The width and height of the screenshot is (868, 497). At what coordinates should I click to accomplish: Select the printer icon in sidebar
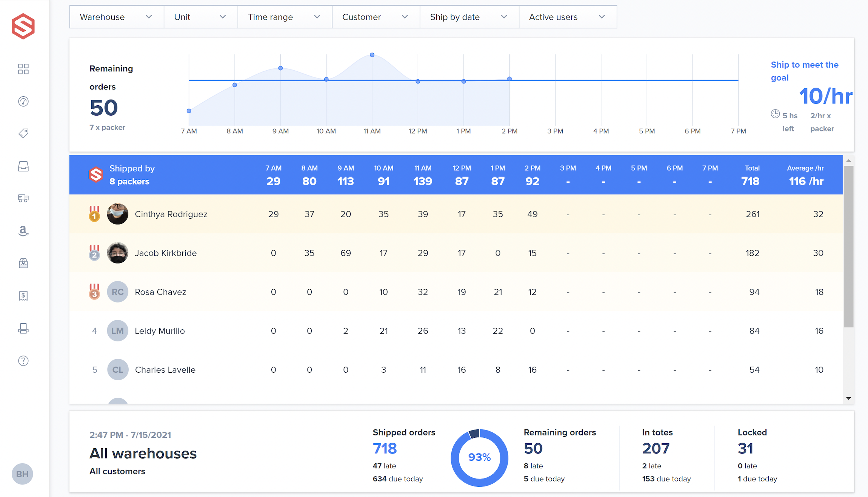click(23, 328)
